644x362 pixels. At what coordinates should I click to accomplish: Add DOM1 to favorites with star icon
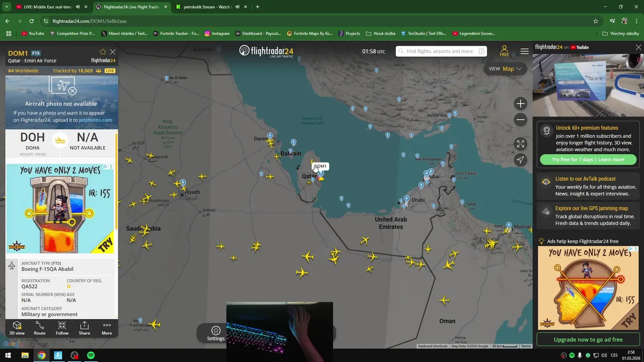coord(103,52)
